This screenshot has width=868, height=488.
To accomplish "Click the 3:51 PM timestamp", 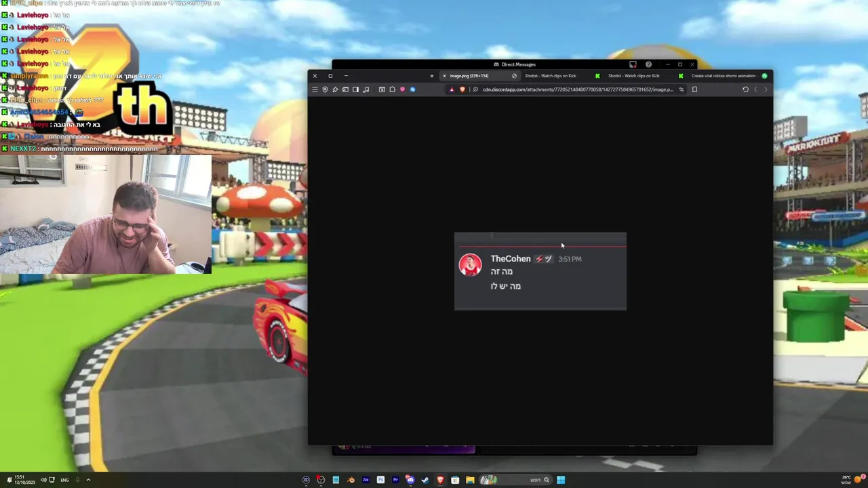I will tap(570, 260).
